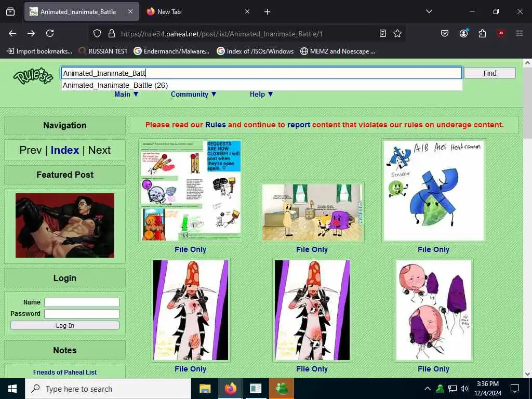Viewport: 532px width, 399px height.
Task: Click the page scrollbar down arrow
Action: pyautogui.click(x=527, y=374)
